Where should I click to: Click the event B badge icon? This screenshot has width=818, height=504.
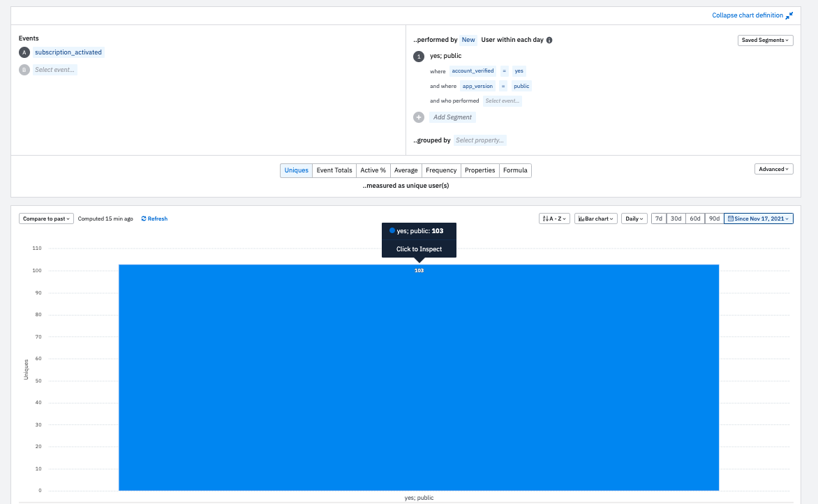(x=24, y=70)
